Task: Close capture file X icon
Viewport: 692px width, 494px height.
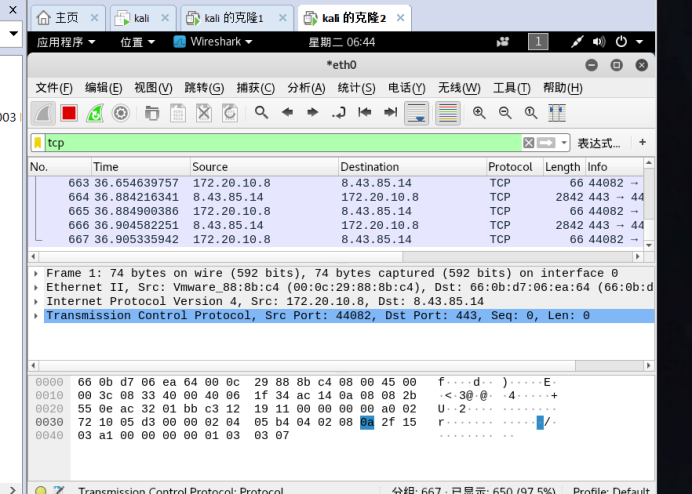Action: [204, 113]
